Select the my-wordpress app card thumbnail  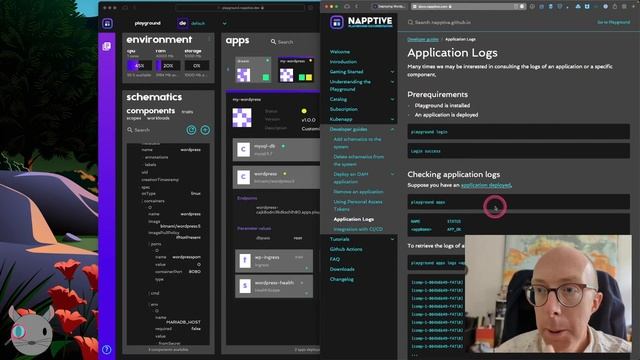tap(296, 70)
